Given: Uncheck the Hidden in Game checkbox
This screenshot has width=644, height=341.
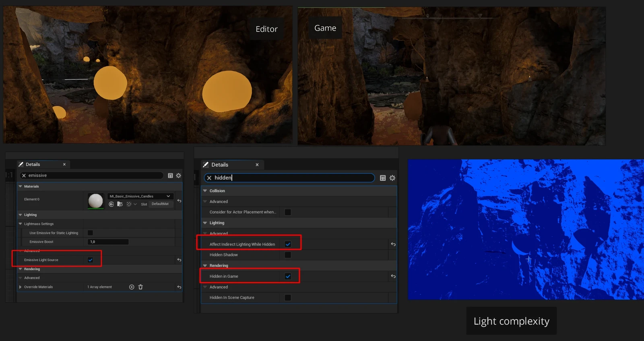Looking at the screenshot, I should coord(288,276).
